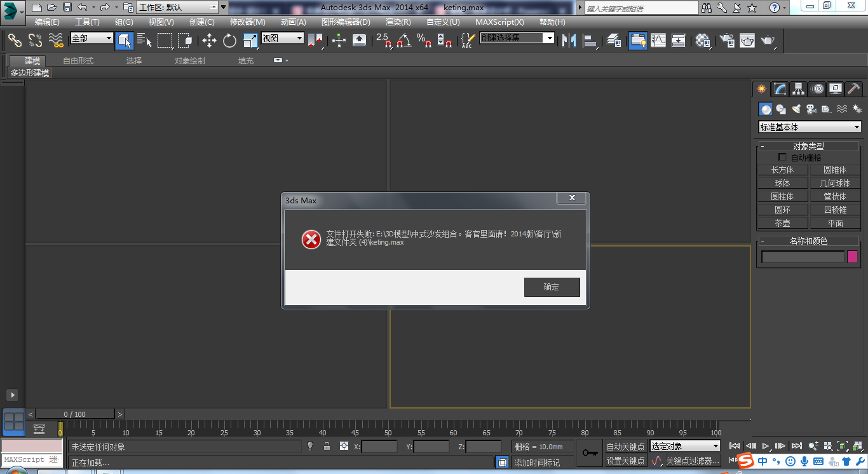
Task: Click the Align tool icon
Action: click(x=590, y=41)
